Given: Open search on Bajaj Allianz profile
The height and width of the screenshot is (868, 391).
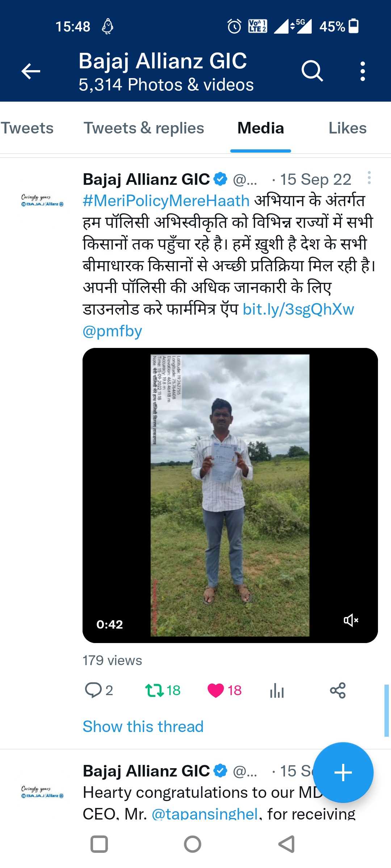Looking at the screenshot, I should point(312,71).
